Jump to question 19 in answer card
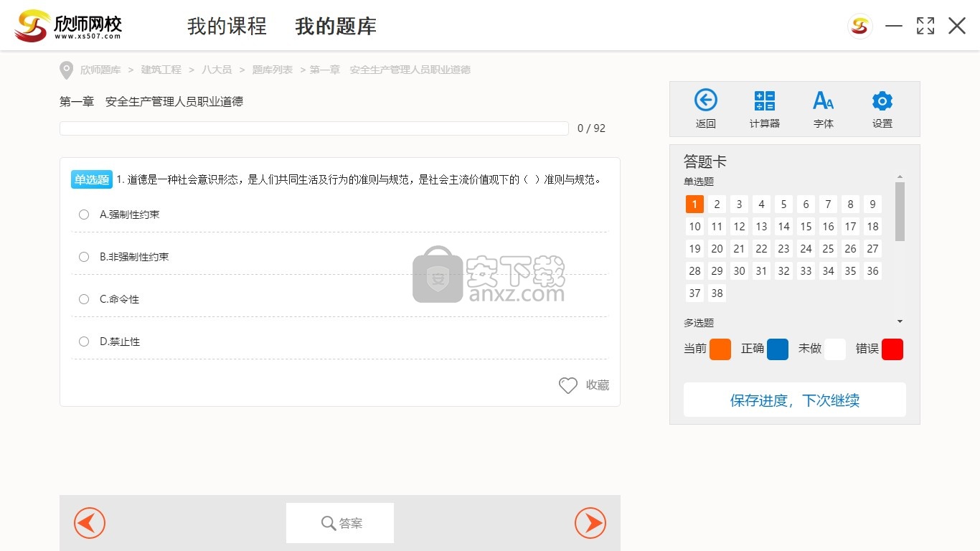Viewport: 980px width, 551px height. (694, 249)
